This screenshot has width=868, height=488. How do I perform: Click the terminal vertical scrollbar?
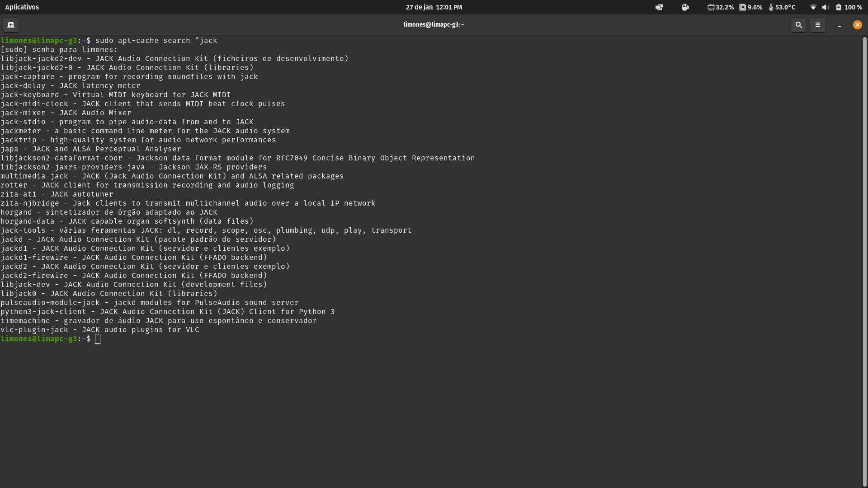tap(864, 261)
